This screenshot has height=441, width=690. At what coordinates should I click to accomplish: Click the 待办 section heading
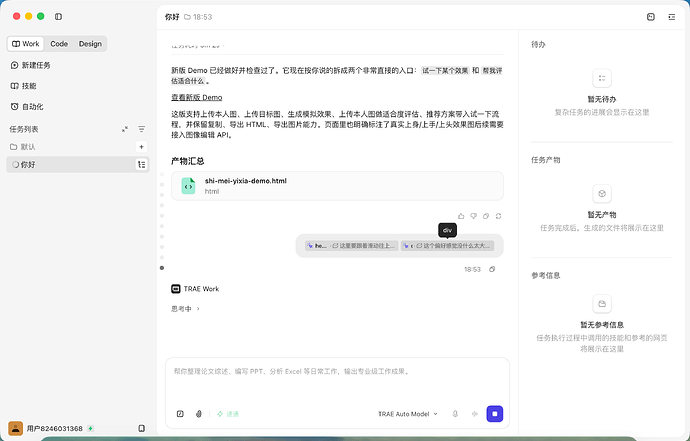(538, 44)
